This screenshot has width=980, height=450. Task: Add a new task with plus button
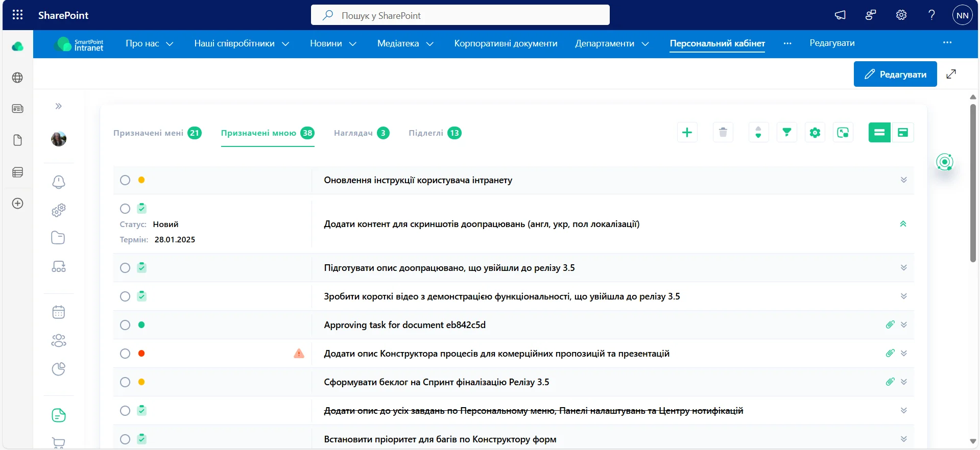[x=687, y=133]
